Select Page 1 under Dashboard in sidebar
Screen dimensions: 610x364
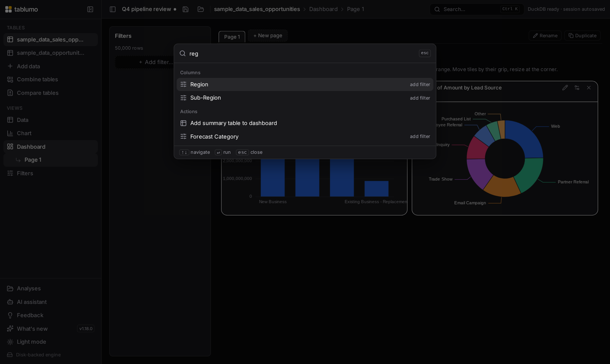click(51, 160)
